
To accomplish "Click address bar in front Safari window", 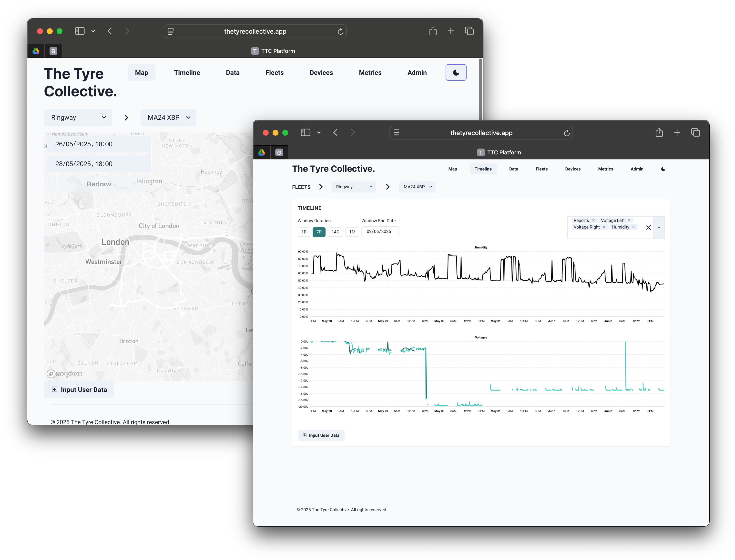I will (481, 133).
